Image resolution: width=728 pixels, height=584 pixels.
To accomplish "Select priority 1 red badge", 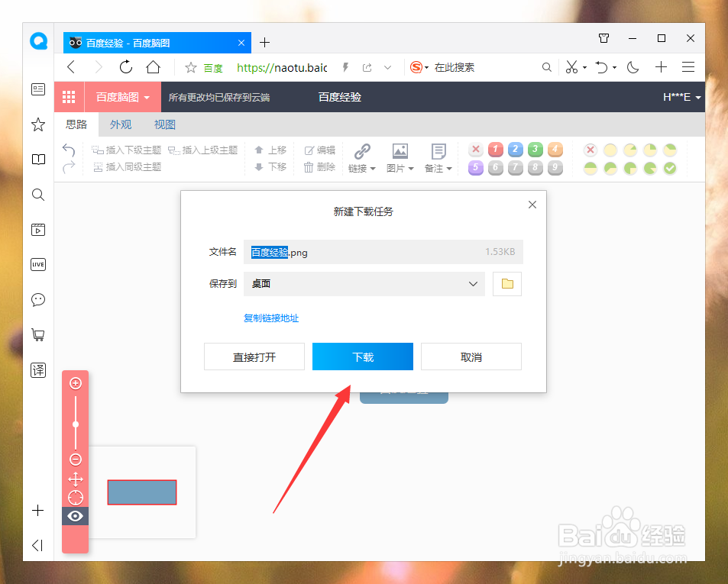I will pos(496,150).
